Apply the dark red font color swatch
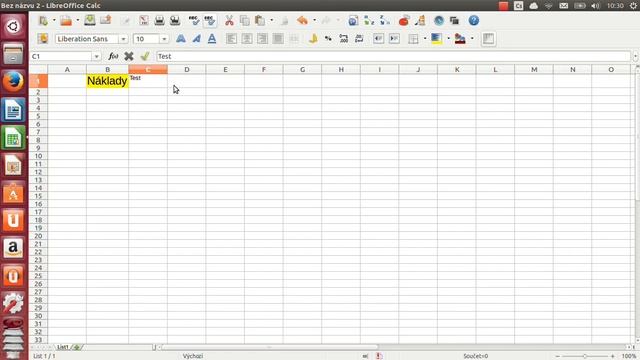Viewport: 640px width, 360px height. coord(460,39)
